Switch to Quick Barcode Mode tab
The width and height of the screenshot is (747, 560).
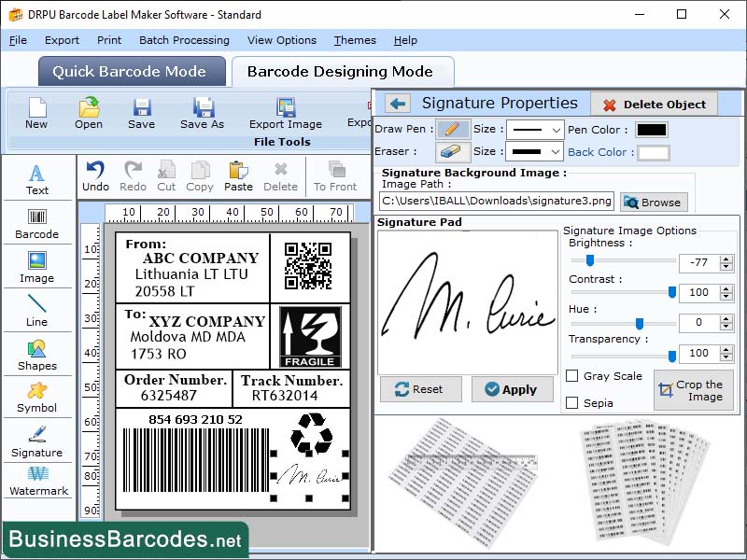(131, 71)
